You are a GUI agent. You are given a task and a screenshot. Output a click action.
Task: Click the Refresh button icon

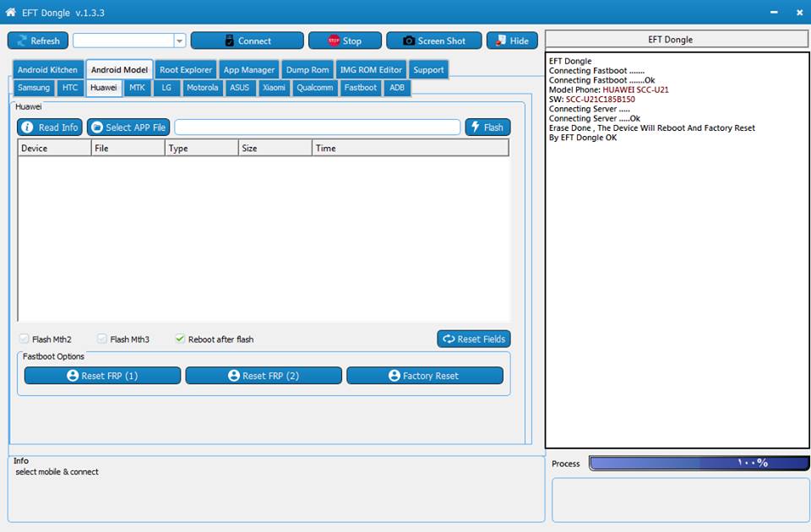[23, 41]
